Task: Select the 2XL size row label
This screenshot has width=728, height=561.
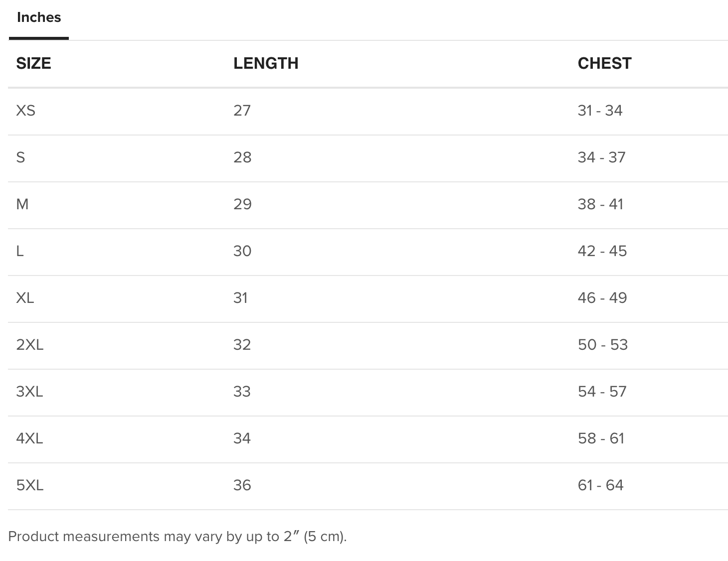Action: 30,344
